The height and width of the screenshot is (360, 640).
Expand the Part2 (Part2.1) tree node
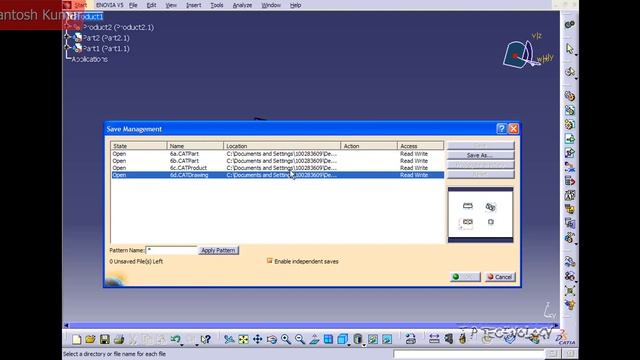pos(67,37)
